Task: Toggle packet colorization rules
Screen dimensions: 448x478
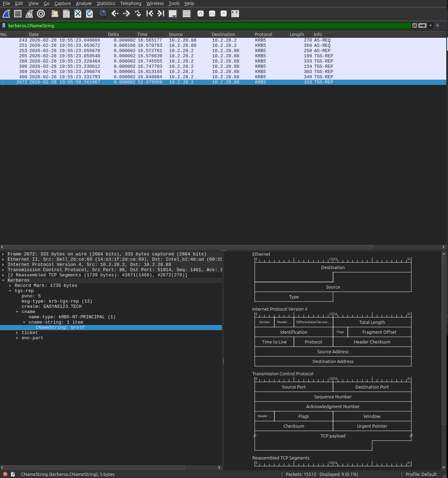Action: click(x=187, y=14)
